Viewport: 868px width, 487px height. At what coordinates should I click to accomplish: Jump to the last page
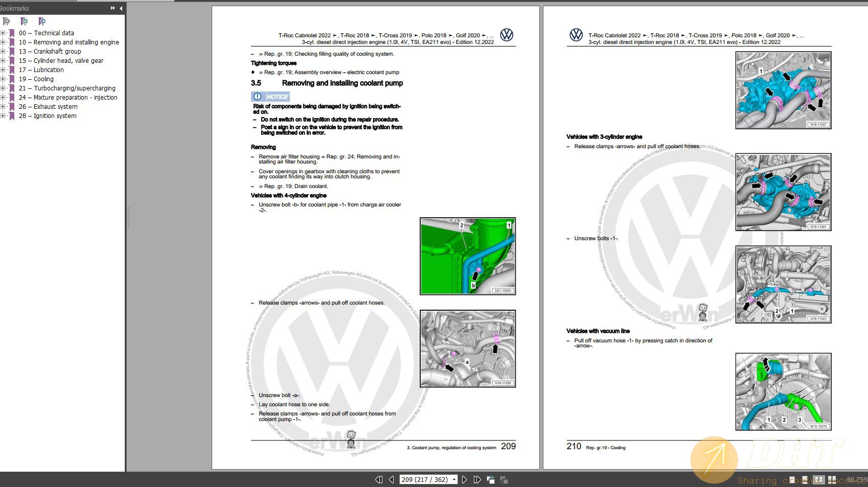477,479
